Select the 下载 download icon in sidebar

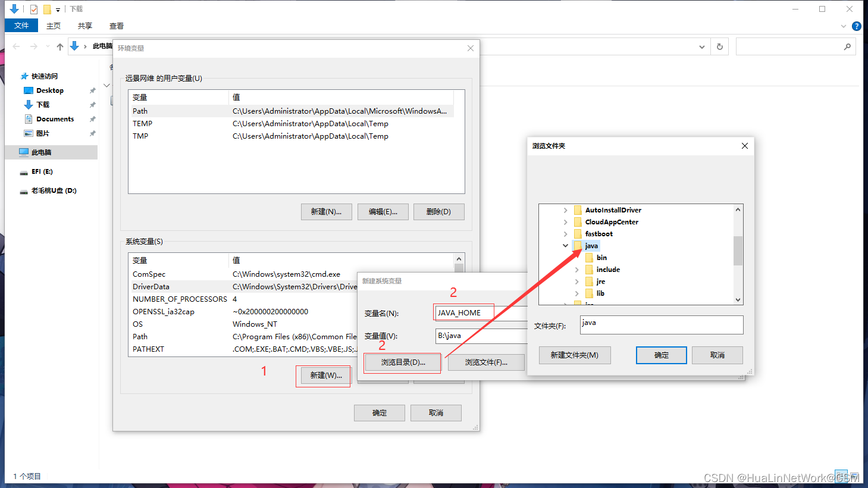tap(28, 105)
